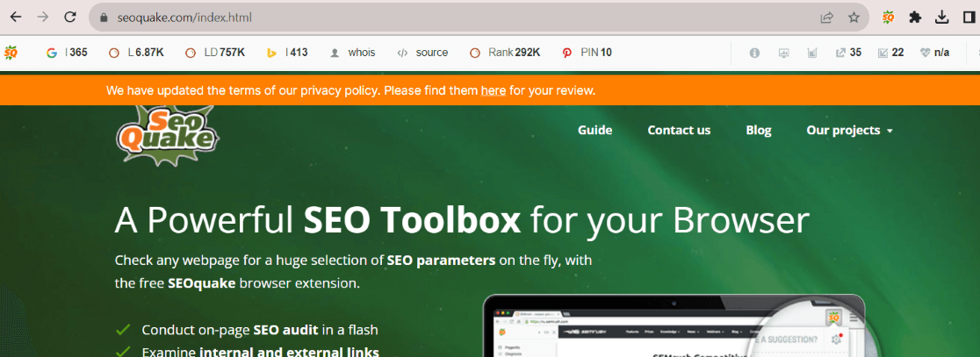Go to the Contact us page

pos(679,130)
